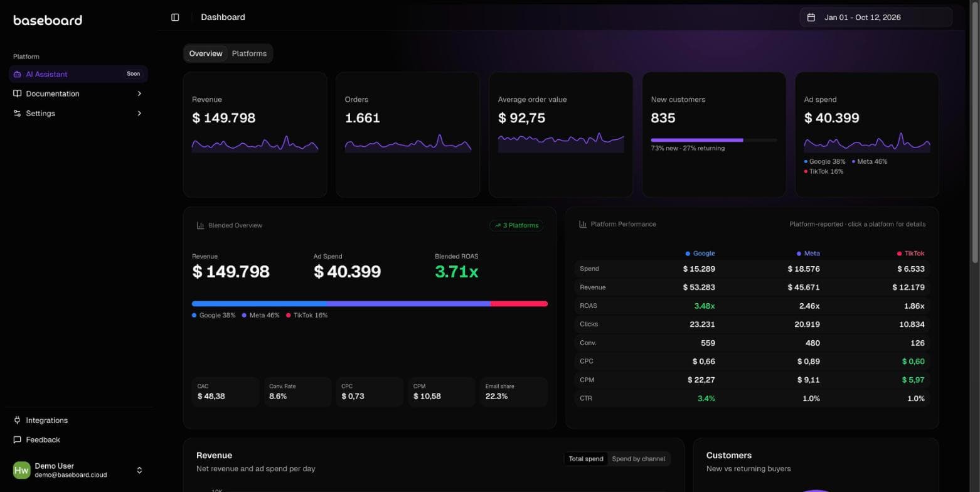Open Meta platform details column header

(x=808, y=254)
